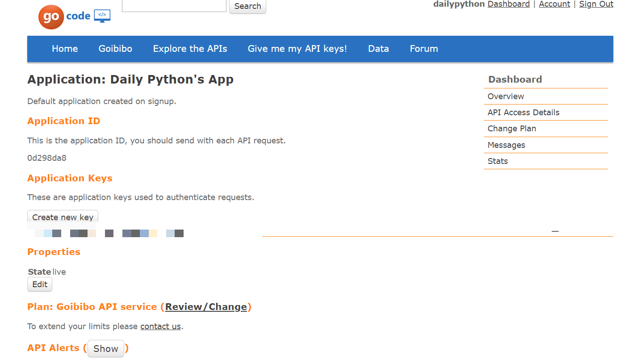This screenshot has height=364, width=641.
Task: Show the API Alerts
Action: point(105,349)
